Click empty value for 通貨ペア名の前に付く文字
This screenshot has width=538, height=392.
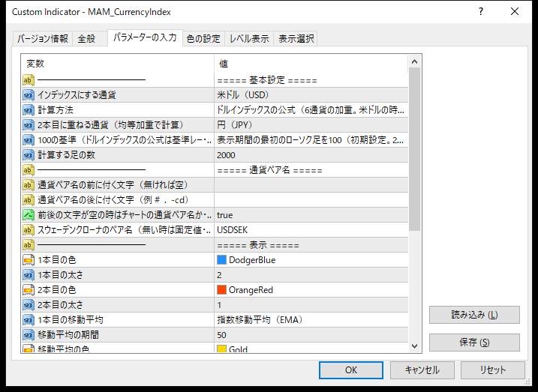(x=311, y=185)
